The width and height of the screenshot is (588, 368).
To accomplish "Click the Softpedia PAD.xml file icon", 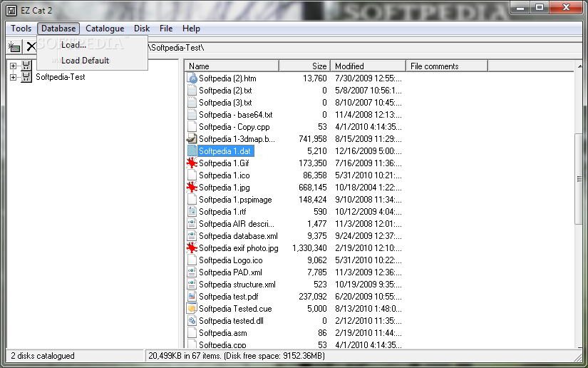I will click(x=192, y=272).
